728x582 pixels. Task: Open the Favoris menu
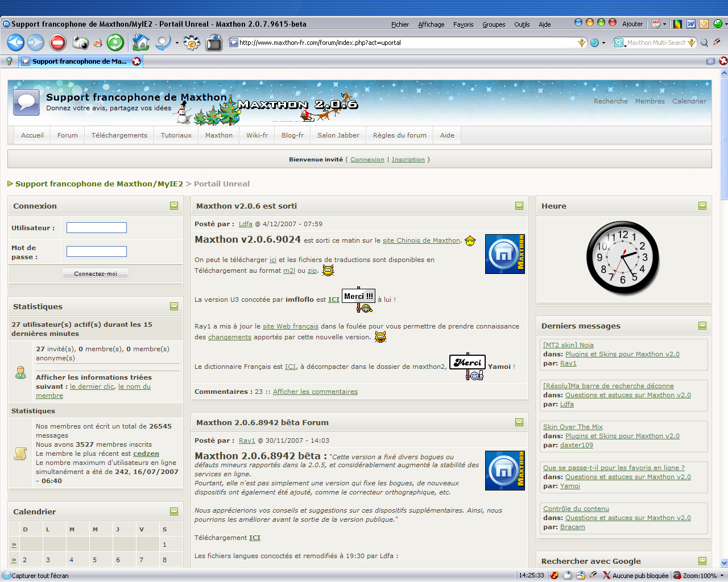pos(463,24)
